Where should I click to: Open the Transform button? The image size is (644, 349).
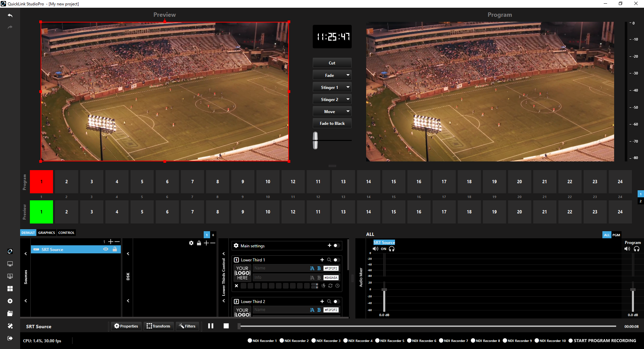tap(159, 326)
